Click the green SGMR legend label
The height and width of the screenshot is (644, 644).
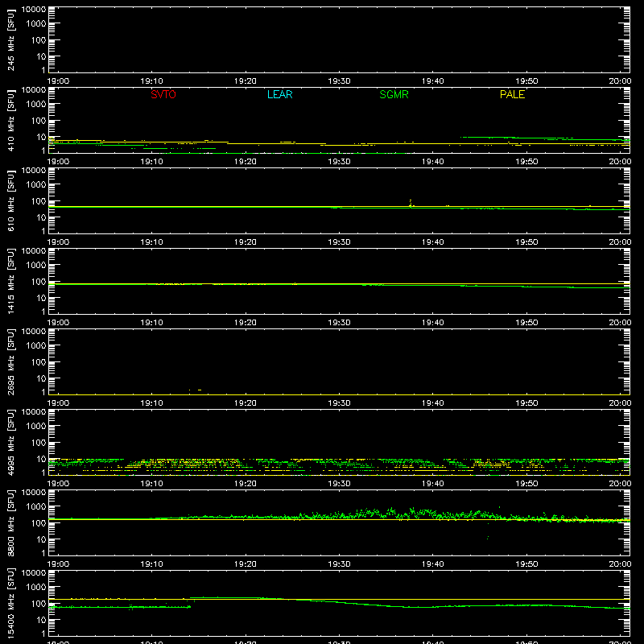click(394, 94)
